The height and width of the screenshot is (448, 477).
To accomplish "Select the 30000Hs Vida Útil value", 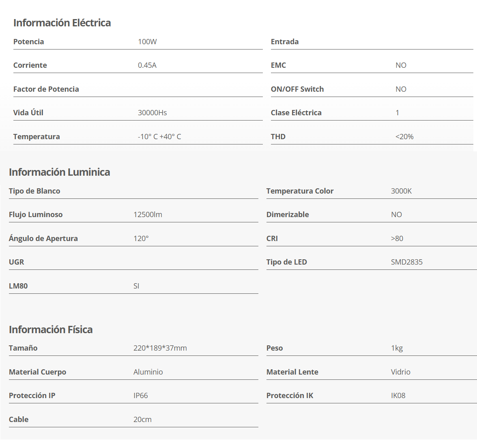I will 153,113.
